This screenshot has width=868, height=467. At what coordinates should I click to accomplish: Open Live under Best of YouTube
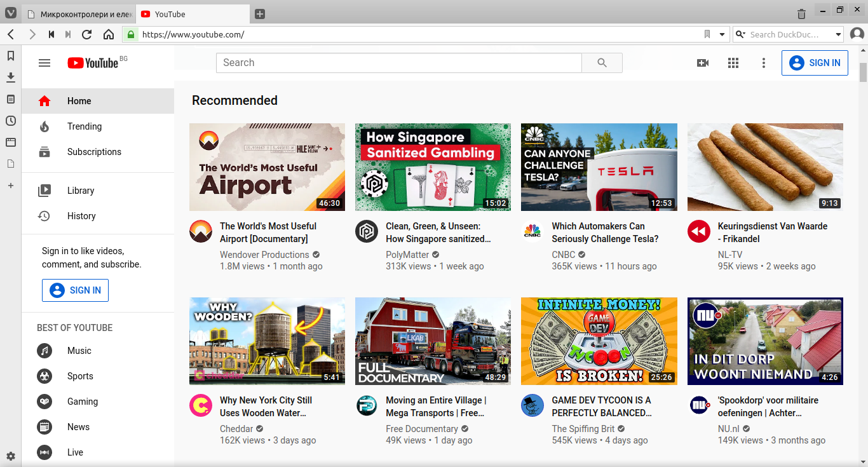(x=98, y=452)
